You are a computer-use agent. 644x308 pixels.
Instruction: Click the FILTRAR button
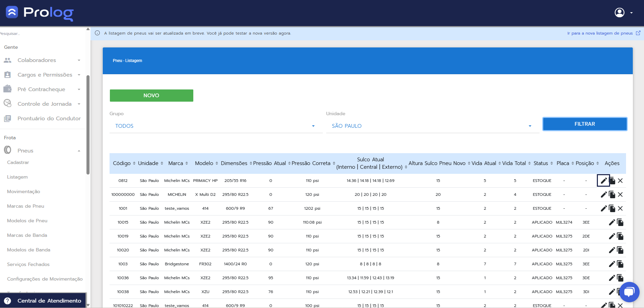[x=585, y=124]
